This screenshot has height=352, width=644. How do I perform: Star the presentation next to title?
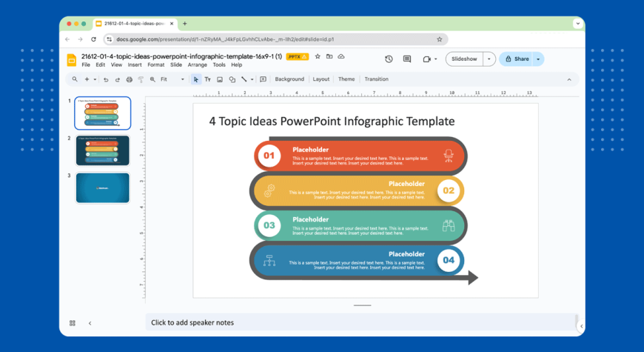318,57
